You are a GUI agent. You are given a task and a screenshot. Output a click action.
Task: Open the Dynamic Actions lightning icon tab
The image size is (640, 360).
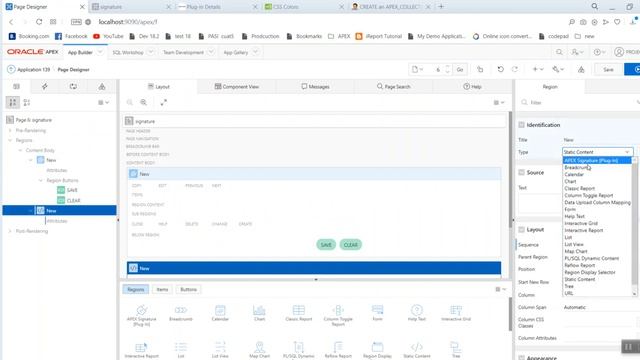pyautogui.click(x=44, y=87)
